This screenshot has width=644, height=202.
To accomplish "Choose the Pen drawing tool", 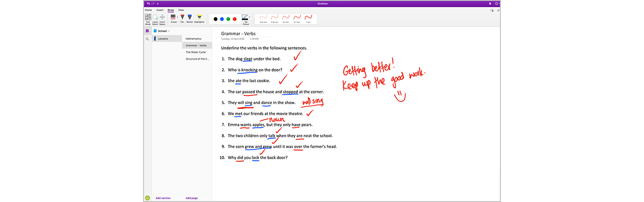I will (x=182, y=18).
